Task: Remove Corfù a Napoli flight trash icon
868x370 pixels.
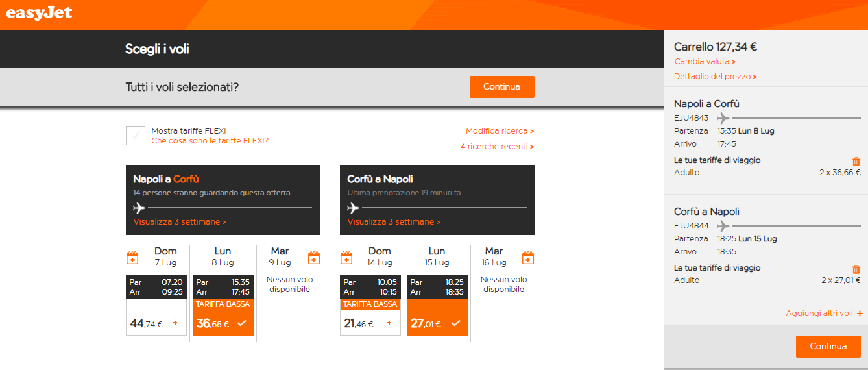Action: [x=856, y=269]
